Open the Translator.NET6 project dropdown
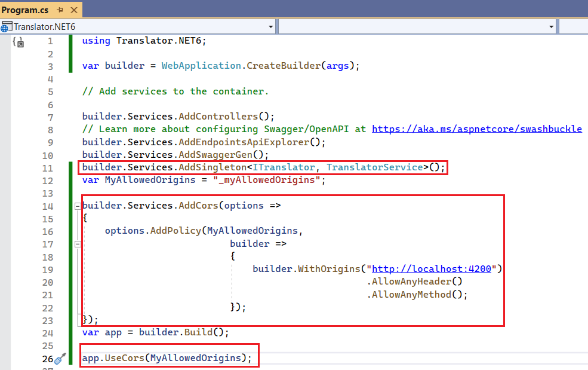This screenshot has height=370, width=588. tap(270, 26)
